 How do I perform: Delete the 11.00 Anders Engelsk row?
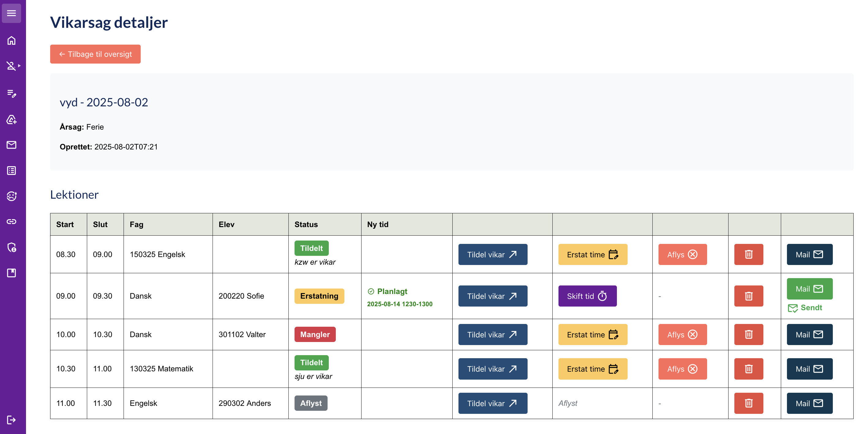click(748, 403)
